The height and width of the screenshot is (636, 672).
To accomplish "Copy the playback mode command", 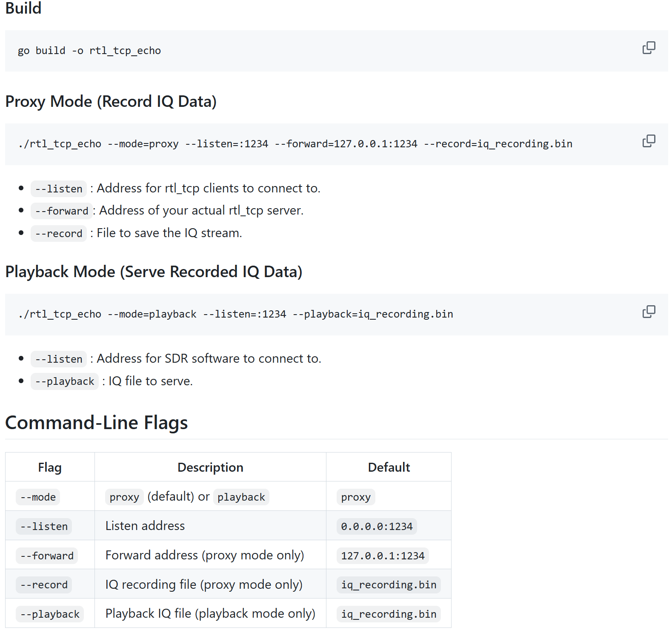I will pos(649,312).
